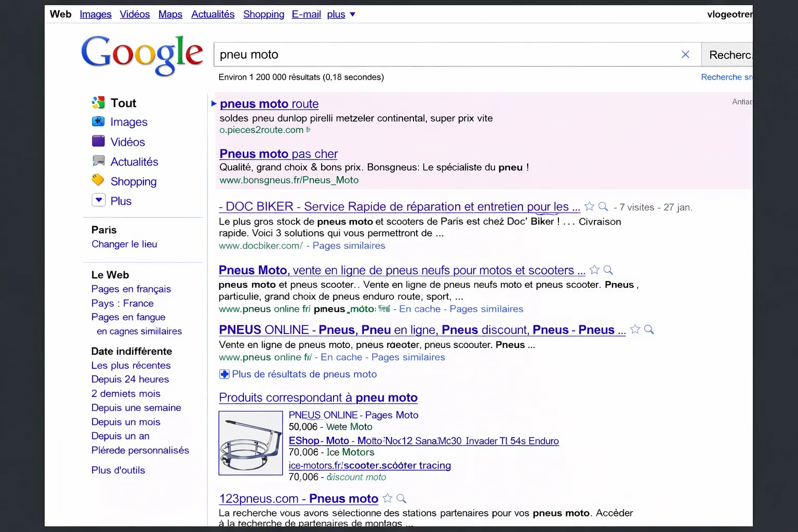Open Shopping in top navigation
This screenshot has height=532, width=798.
click(x=264, y=14)
